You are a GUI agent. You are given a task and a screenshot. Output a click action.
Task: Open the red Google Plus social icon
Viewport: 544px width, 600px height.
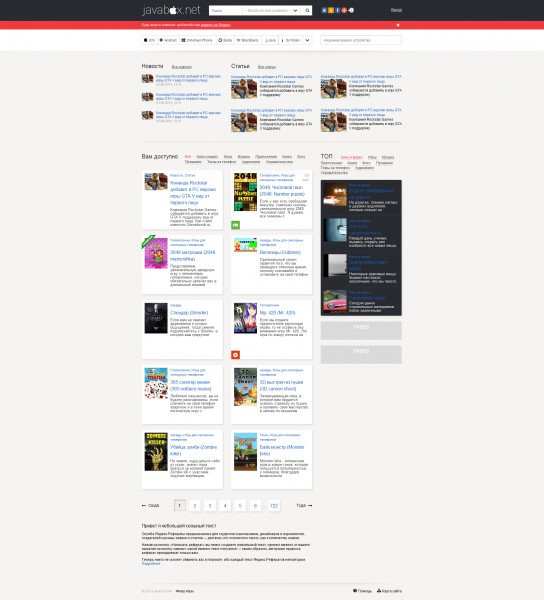344,10
